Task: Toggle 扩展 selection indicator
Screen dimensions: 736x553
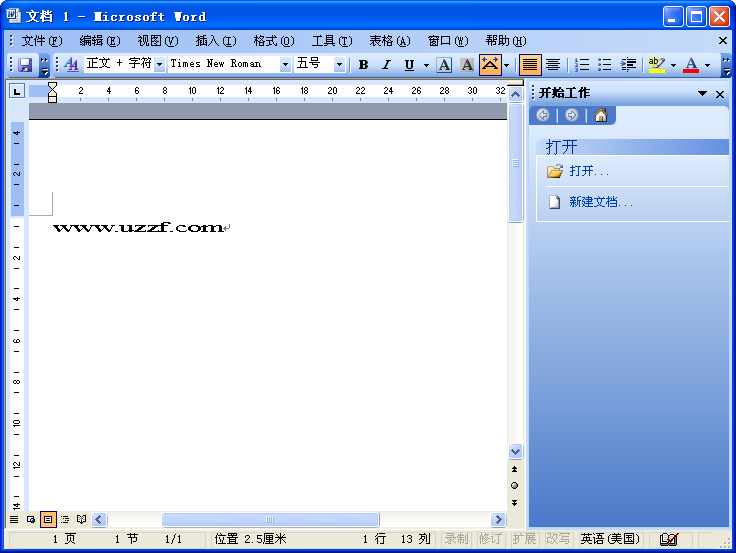Action: click(x=524, y=539)
